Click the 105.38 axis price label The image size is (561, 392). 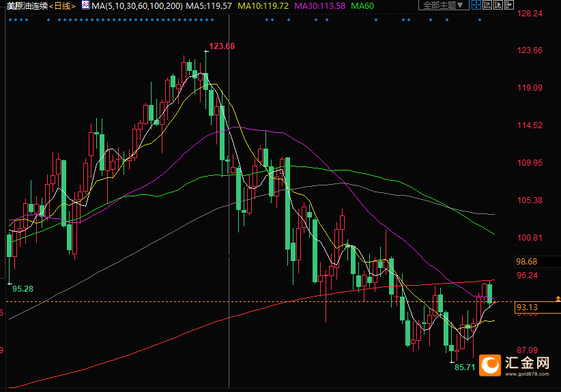530,200
